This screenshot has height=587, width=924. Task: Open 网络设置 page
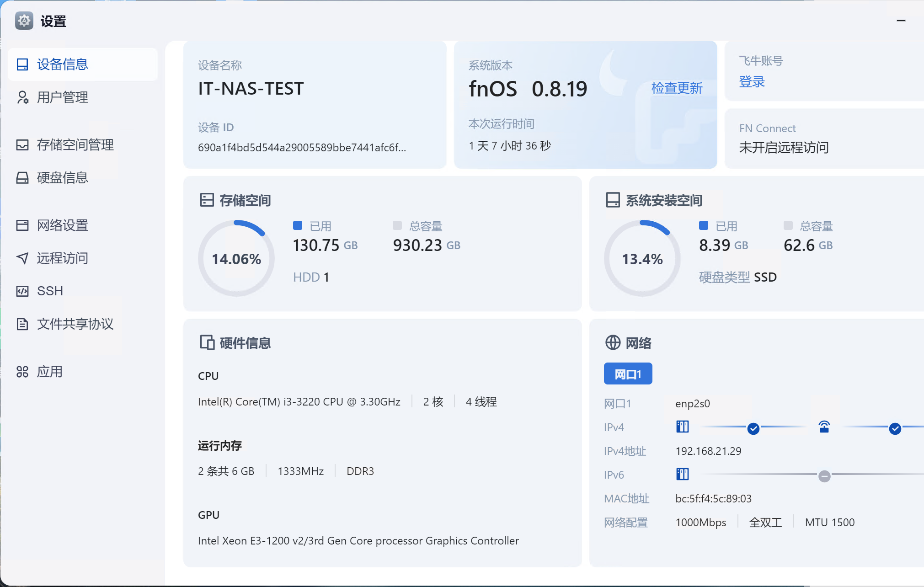point(83,225)
